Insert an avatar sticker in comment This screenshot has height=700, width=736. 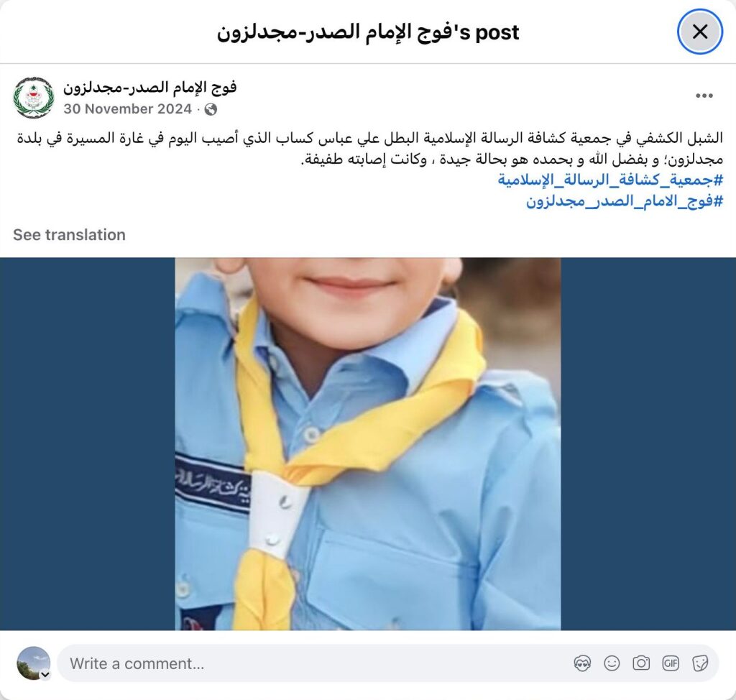582,663
